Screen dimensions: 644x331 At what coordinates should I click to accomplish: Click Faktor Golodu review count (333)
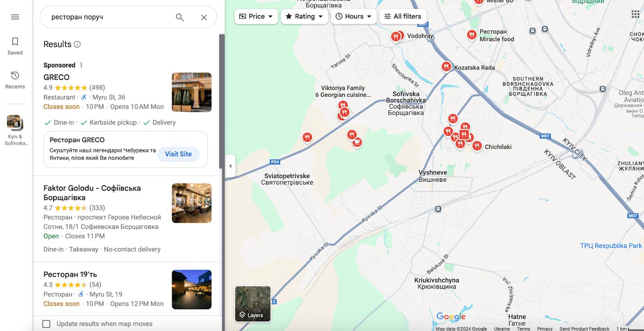(x=97, y=208)
